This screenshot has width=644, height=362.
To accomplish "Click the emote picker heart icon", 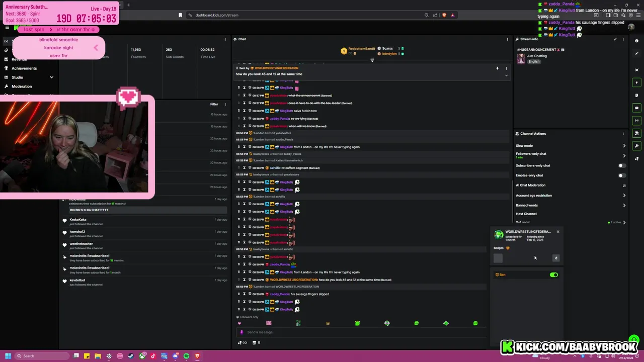I will click(239, 323).
